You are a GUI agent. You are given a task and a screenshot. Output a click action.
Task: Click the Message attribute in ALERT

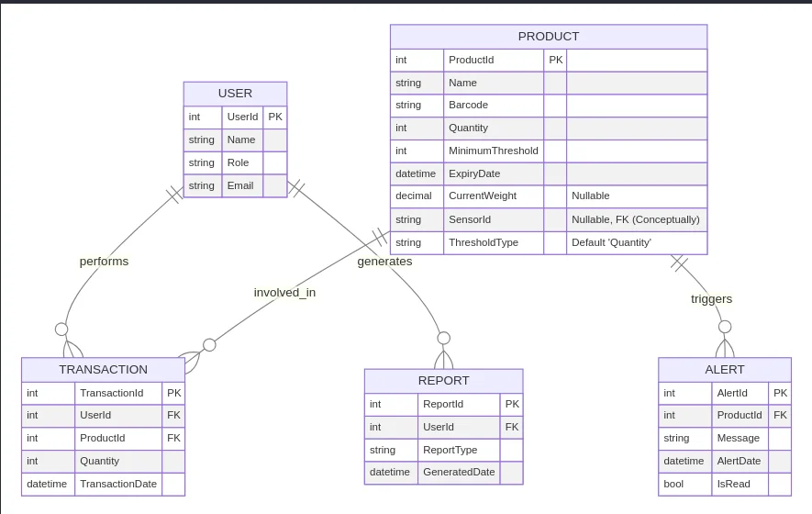point(738,439)
